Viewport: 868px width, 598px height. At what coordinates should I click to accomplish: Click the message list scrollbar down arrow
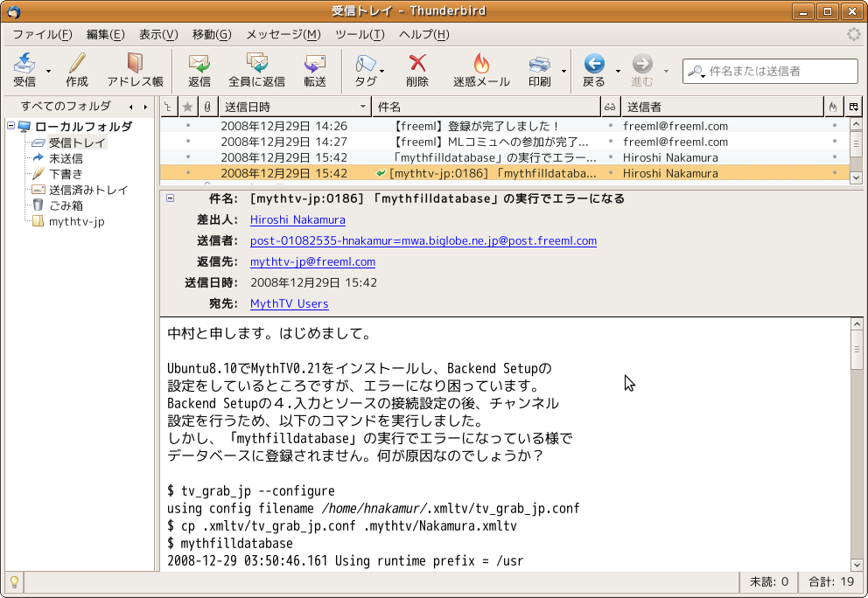click(856, 177)
